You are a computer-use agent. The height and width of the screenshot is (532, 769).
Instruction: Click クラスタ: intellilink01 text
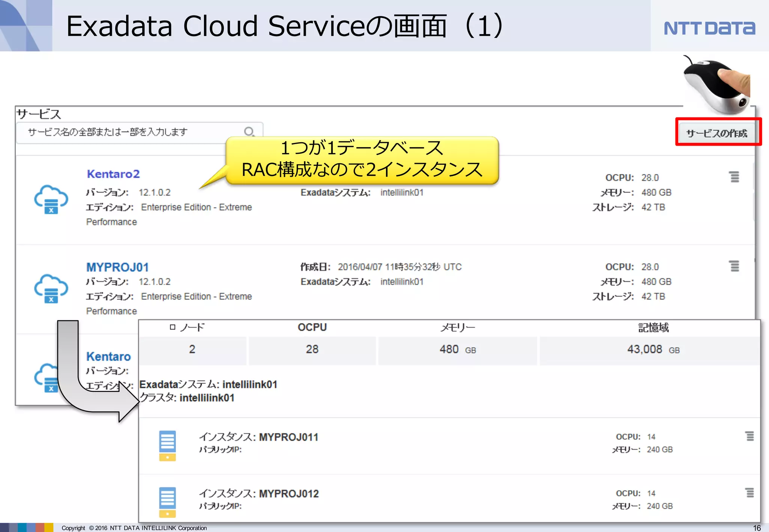[x=187, y=398]
